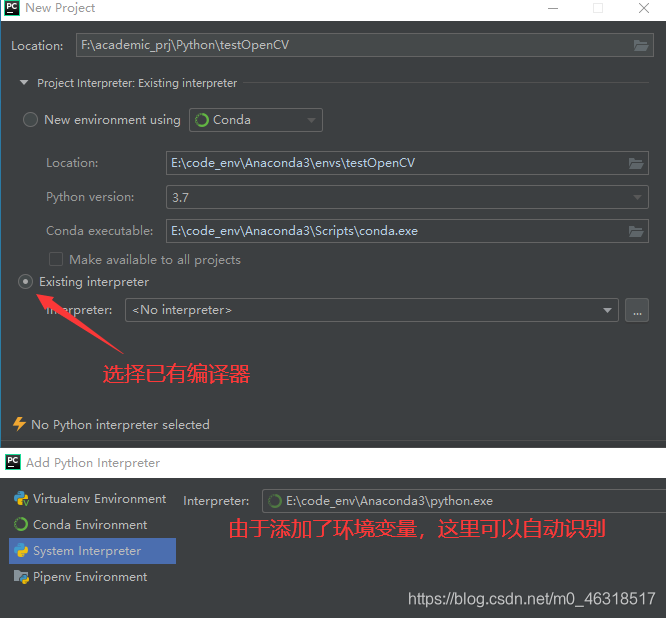Click the ellipsis button beside interpreter dropdown
Screen dimensions: 666x618
(637, 310)
